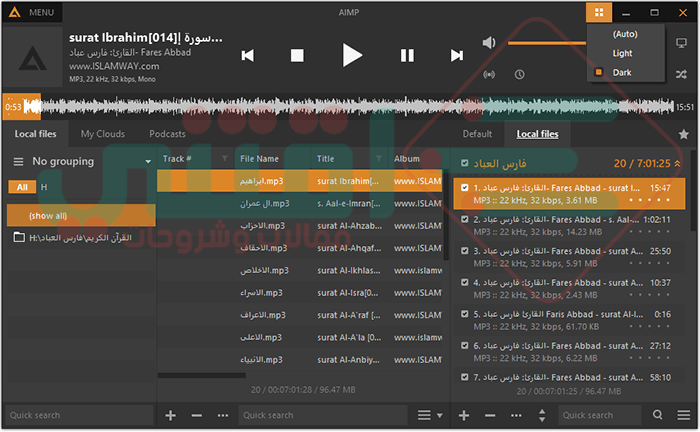Screen dimensions: 700x432
Task: Skip to the next track
Action: (457, 56)
